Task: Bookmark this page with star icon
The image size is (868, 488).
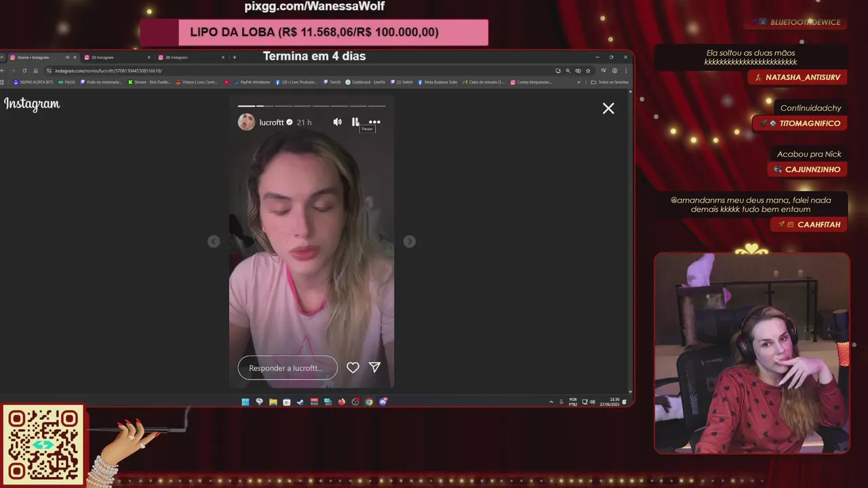Action: (x=588, y=70)
